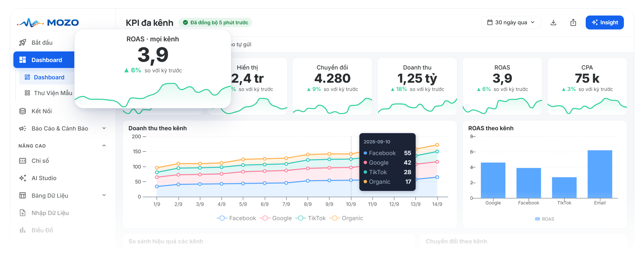Click the Doanh thu 1,25 tỷ card
This screenshot has height=253, width=644.
click(x=417, y=86)
